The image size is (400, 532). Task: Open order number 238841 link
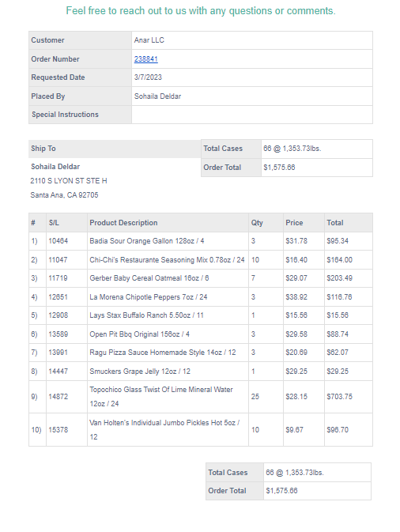click(x=146, y=59)
